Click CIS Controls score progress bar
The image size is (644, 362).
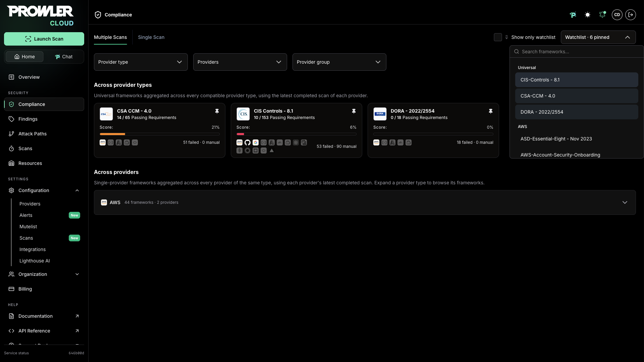(297, 134)
